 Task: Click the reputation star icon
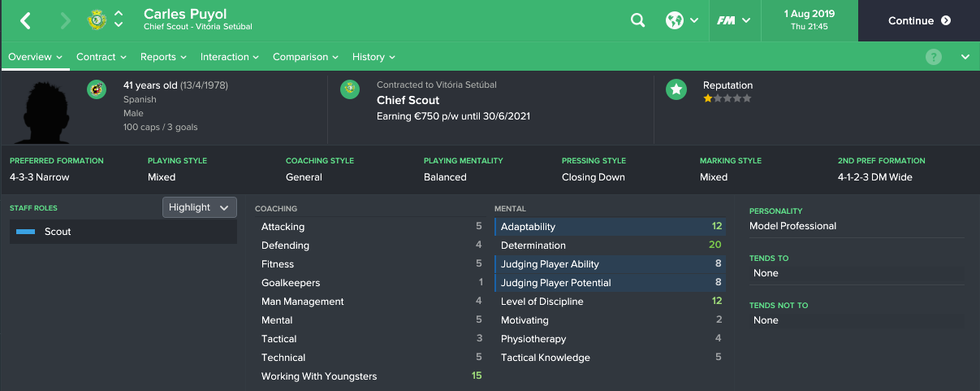(676, 89)
